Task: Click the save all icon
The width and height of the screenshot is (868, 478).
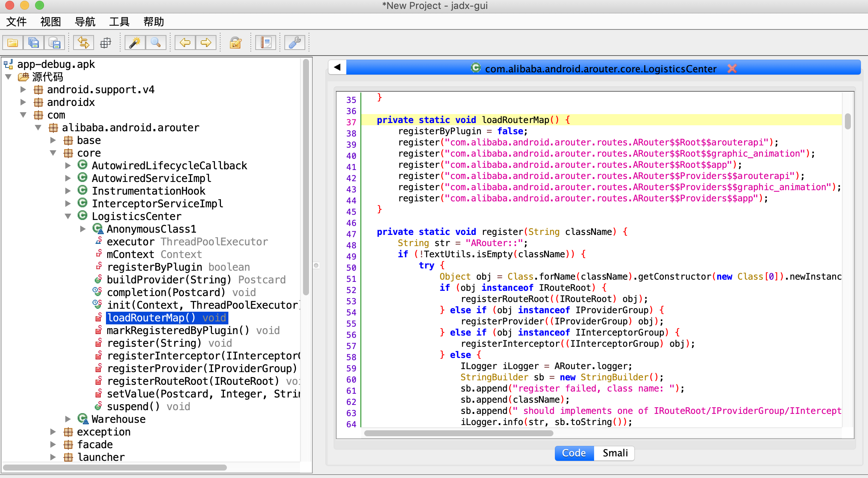Action: coord(34,43)
